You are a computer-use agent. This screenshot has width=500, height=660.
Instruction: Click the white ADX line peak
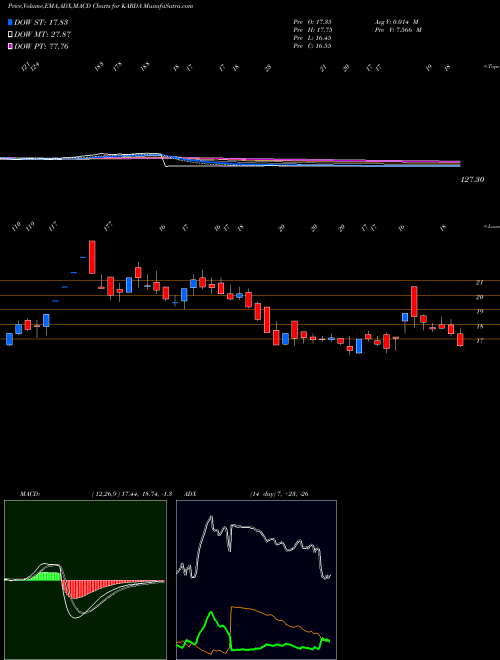tap(210, 518)
